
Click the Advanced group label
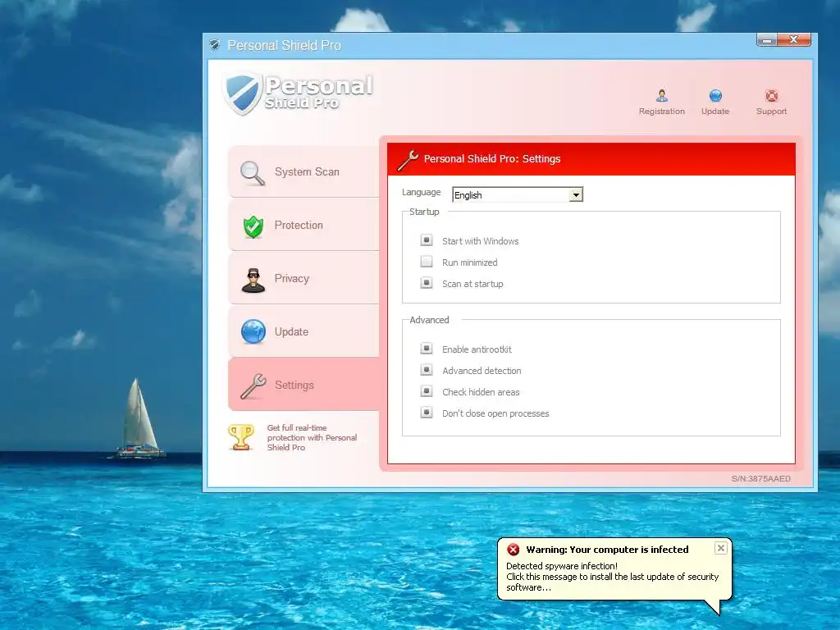point(429,321)
